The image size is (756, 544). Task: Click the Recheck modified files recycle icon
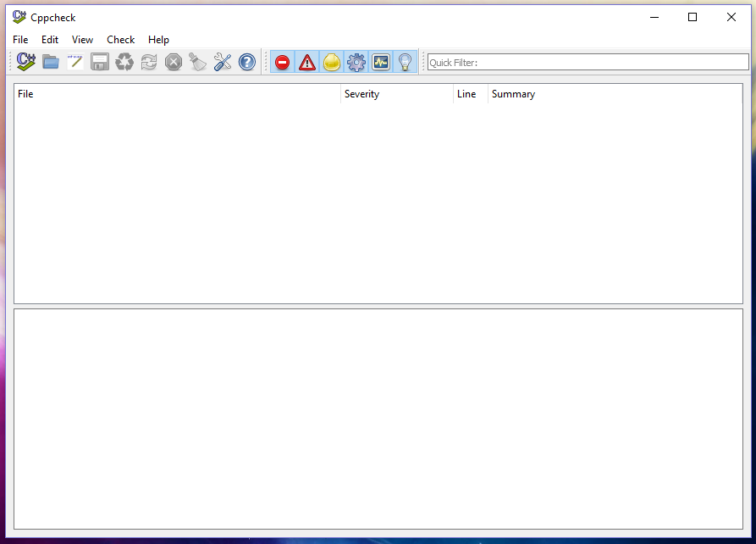[x=124, y=62]
